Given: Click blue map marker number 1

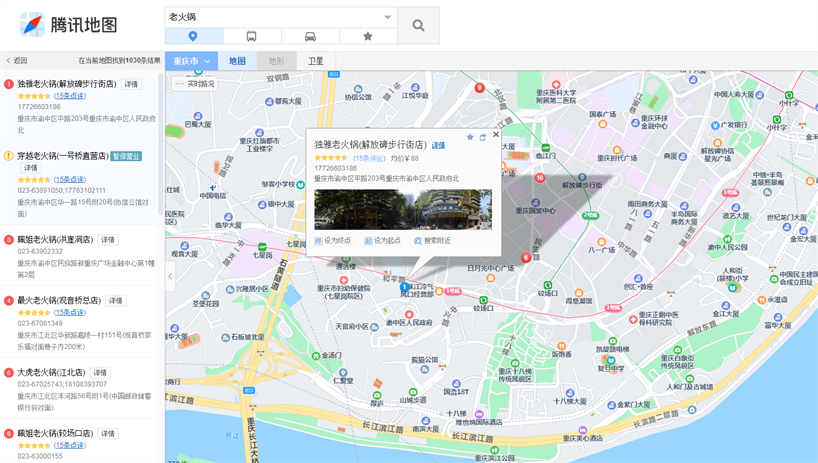Looking at the screenshot, I should [x=404, y=287].
